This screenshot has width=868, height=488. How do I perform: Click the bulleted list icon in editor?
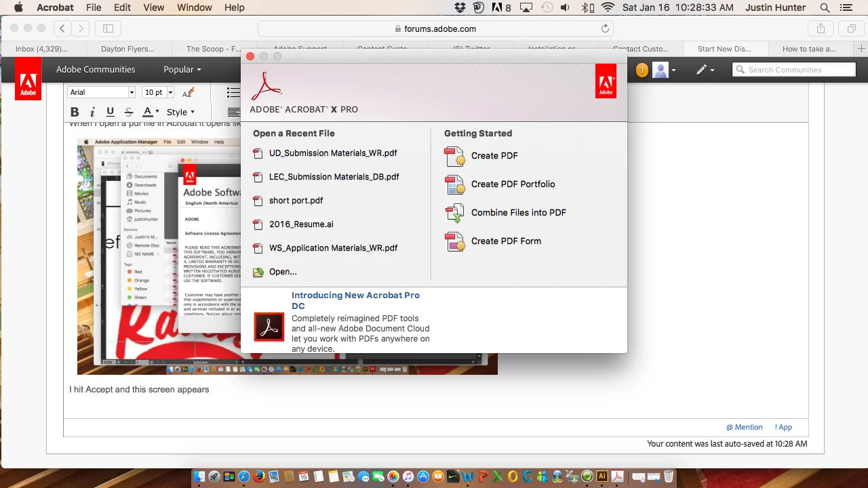[233, 92]
